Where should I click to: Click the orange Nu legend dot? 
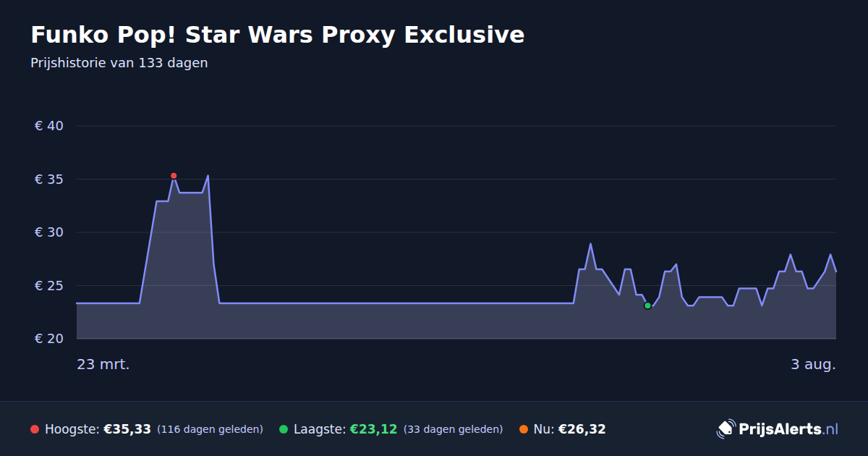click(524, 429)
